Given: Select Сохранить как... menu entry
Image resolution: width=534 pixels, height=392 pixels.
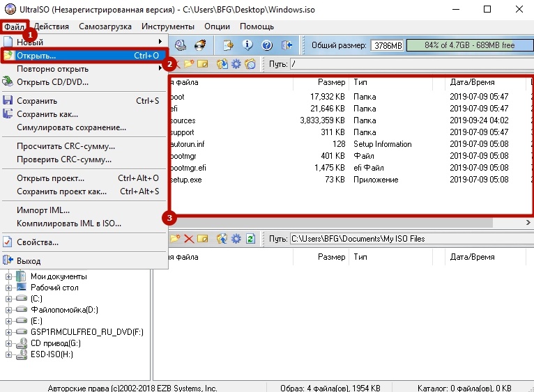Looking at the screenshot, I should click(x=47, y=114).
